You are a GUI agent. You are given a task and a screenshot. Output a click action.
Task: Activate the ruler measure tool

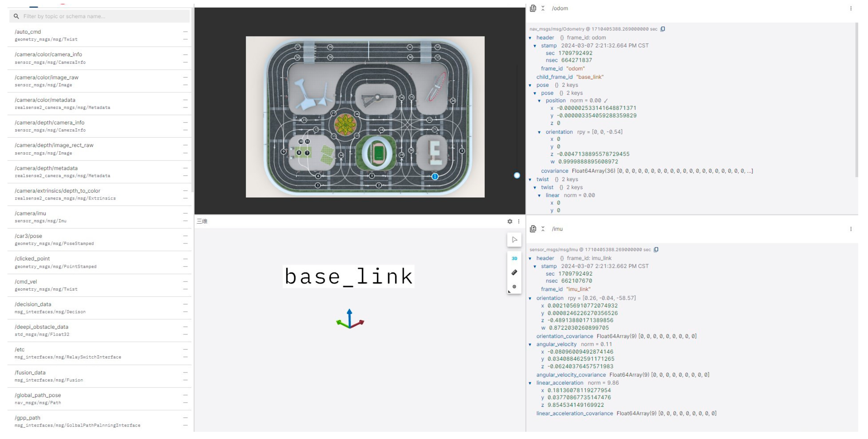pyautogui.click(x=514, y=272)
